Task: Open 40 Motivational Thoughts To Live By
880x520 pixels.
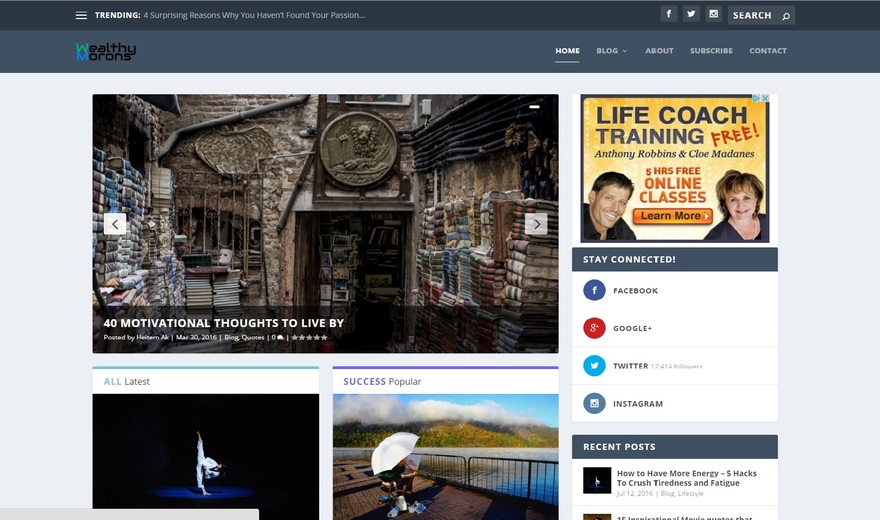Action: point(223,323)
